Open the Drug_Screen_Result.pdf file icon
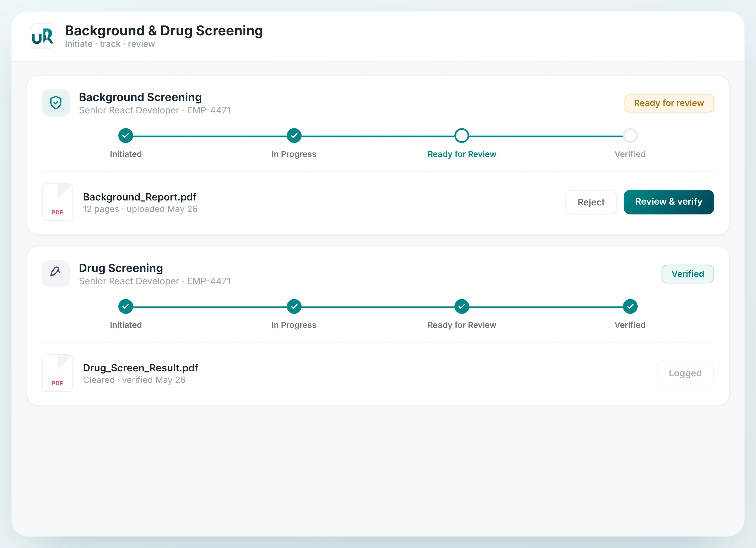The width and height of the screenshot is (756, 548). (x=58, y=373)
